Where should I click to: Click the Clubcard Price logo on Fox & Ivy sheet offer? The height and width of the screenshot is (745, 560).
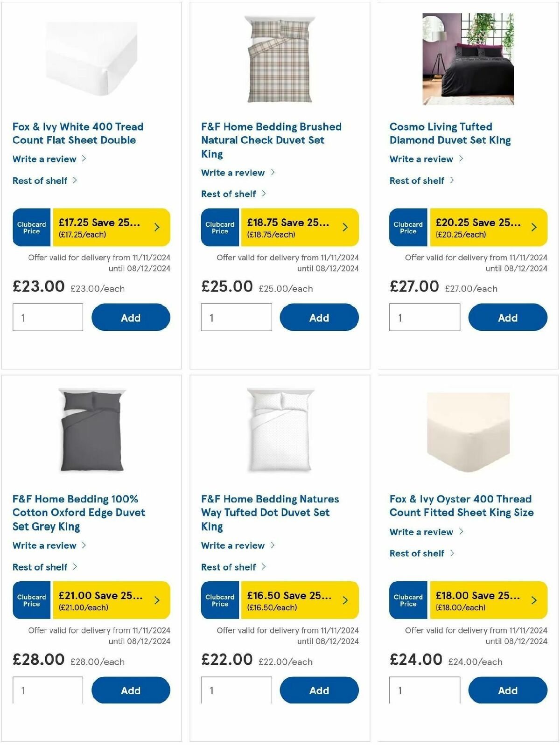click(x=31, y=227)
